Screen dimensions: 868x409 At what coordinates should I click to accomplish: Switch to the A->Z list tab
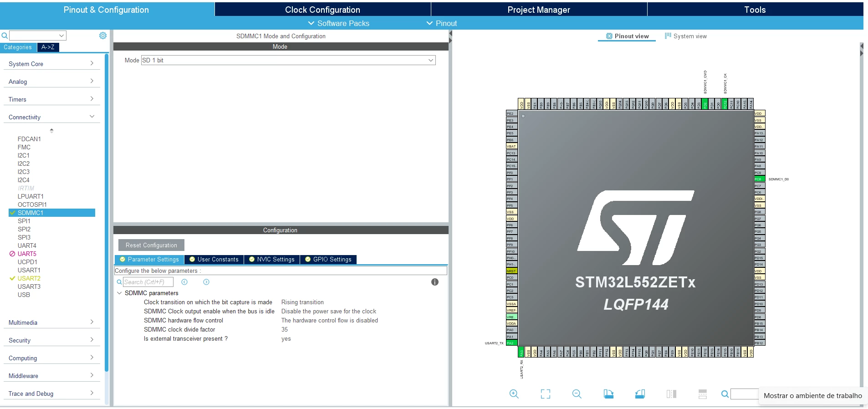(48, 47)
